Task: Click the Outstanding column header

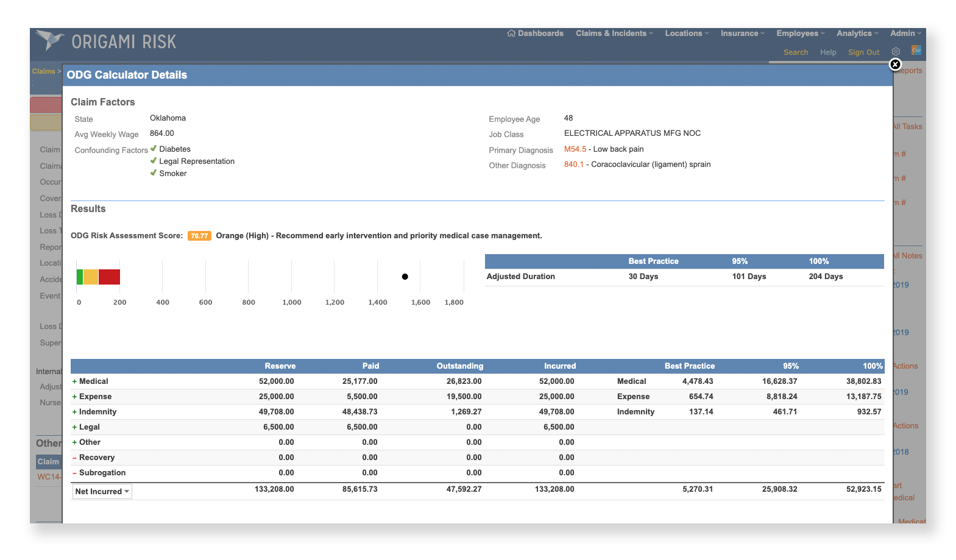Action: click(x=459, y=366)
